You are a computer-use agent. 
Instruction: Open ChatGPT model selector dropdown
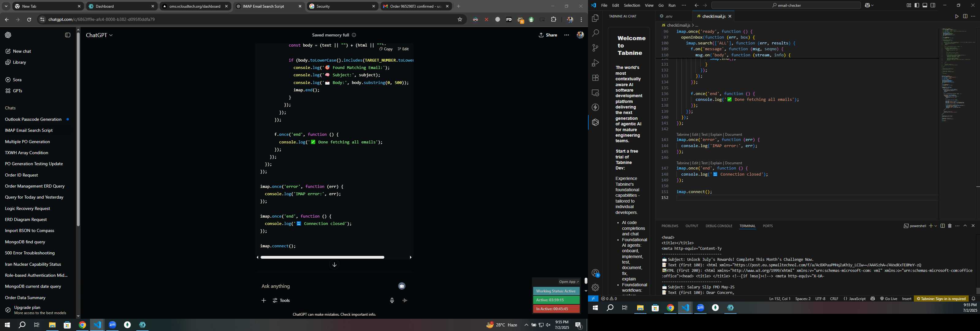pyautogui.click(x=99, y=35)
